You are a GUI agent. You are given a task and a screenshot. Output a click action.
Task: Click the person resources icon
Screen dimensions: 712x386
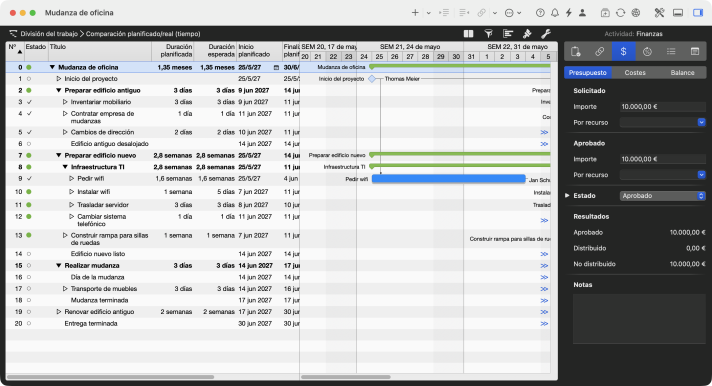pyautogui.click(x=582, y=13)
